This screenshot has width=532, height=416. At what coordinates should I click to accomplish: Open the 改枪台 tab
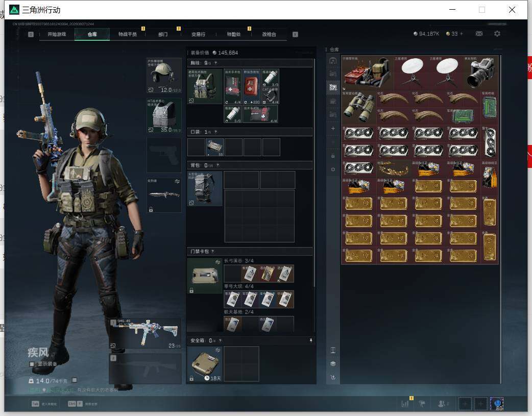coord(269,34)
